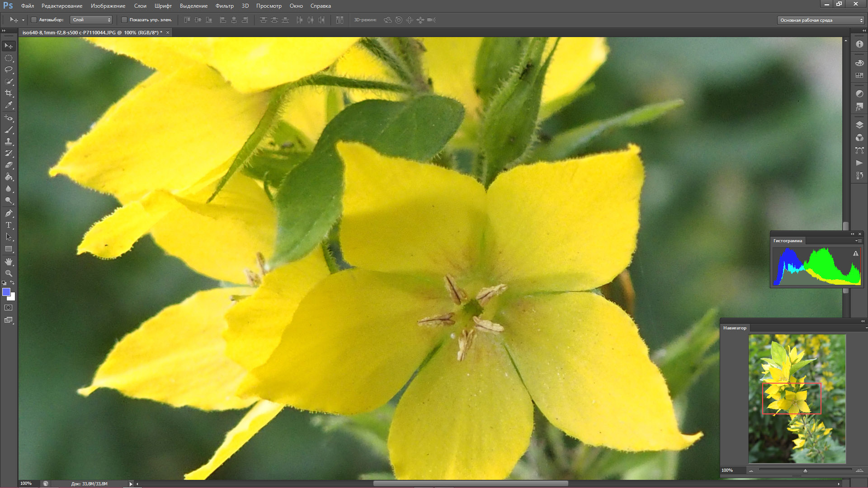Viewport: 868px width, 488px height.
Task: Select the Pen tool
Action: tap(9, 213)
